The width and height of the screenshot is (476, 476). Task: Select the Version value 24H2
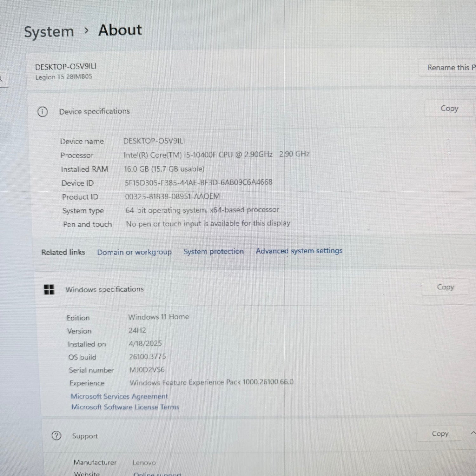(137, 330)
